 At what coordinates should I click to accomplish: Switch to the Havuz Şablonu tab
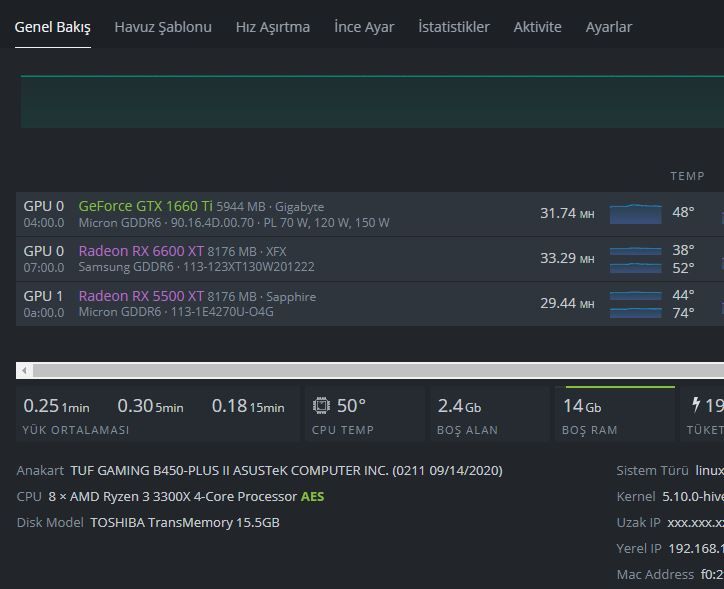click(x=163, y=27)
